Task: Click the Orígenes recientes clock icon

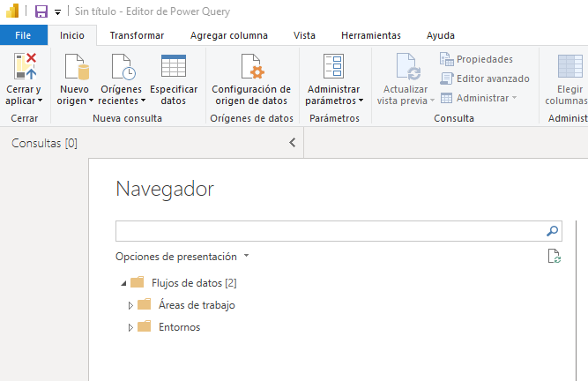Action: click(123, 67)
